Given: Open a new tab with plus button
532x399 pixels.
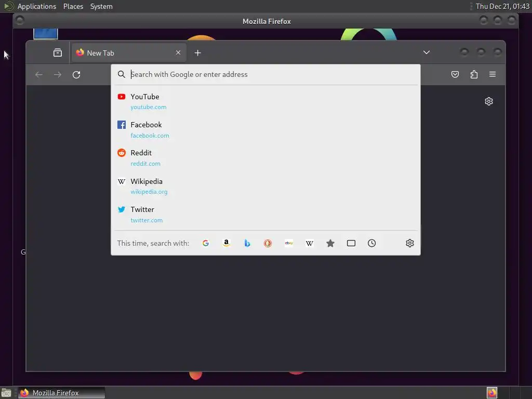Looking at the screenshot, I should point(198,53).
